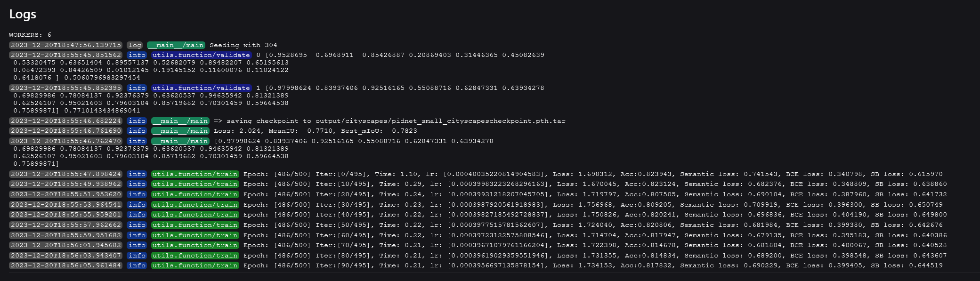The height and width of the screenshot is (281, 980).
Task: Click info badge on the 18:55:45.852395 entry
Action: click(x=137, y=88)
